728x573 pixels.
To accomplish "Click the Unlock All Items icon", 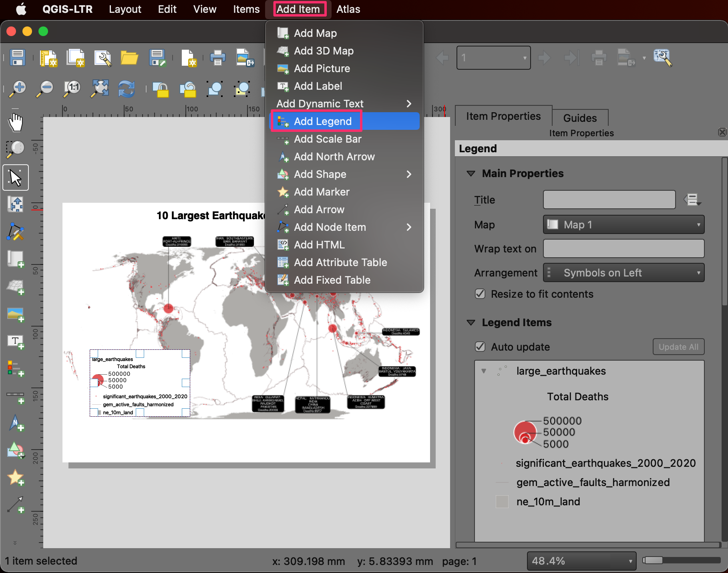I will click(x=188, y=89).
